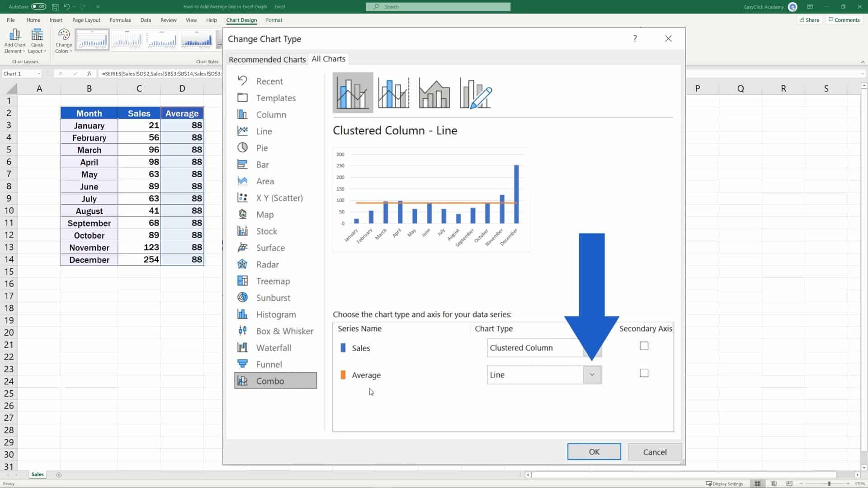Choose the Sunburst chart category
868x488 pixels.
[273, 298]
